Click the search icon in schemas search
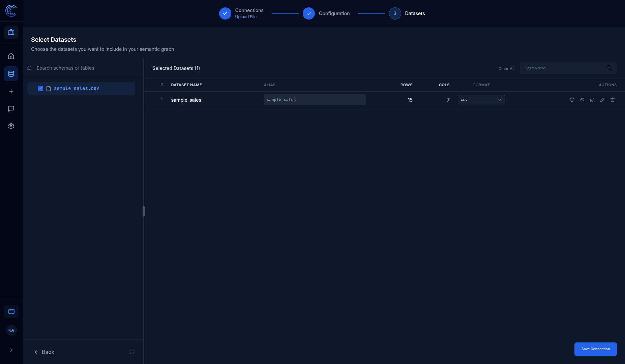This screenshot has height=364, width=625. (30, 68)
